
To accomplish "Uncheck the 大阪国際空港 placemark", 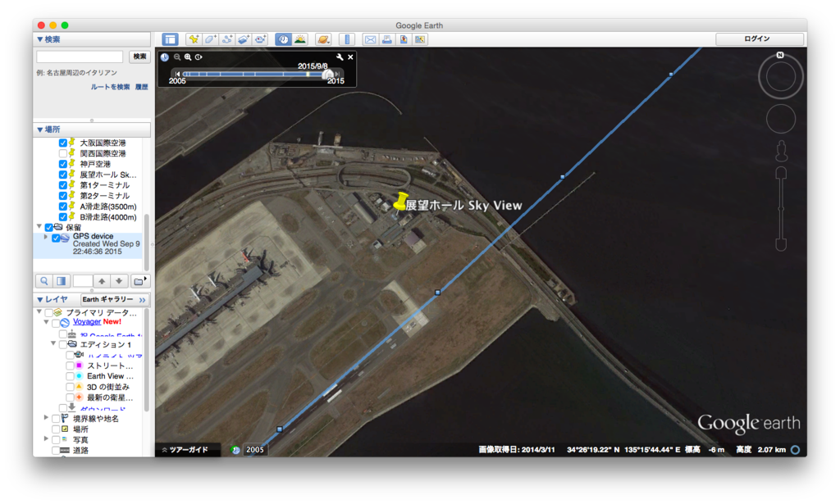I will click(62, 143).
